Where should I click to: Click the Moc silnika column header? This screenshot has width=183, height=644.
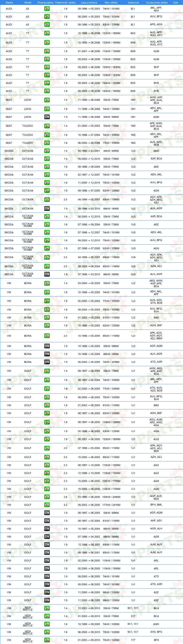click(111, 3)
